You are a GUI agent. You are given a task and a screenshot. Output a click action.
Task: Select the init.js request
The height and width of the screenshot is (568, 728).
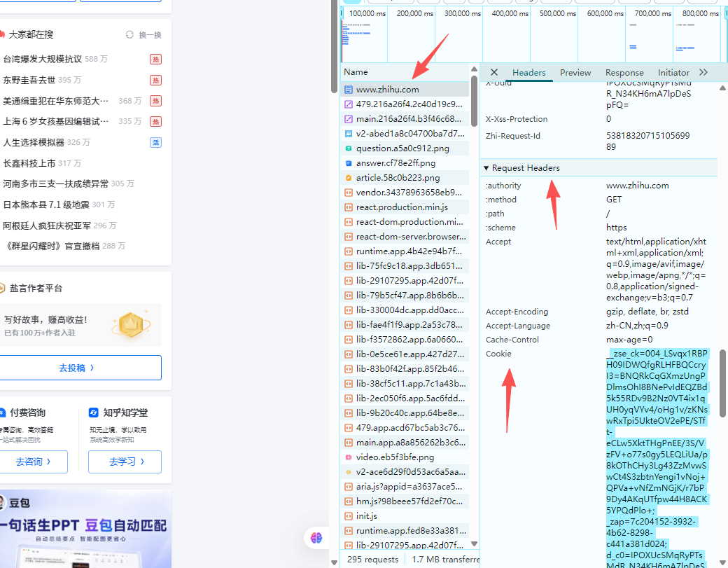point(405,516)
